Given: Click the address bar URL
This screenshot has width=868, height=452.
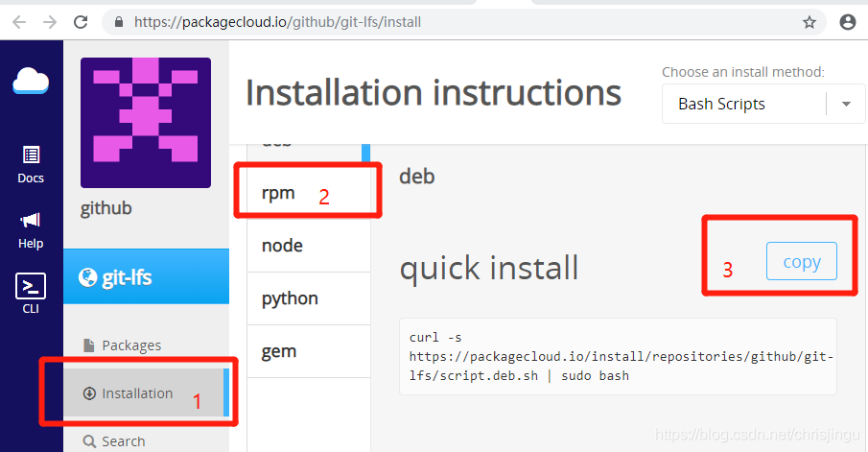Looking at the screenshot, I should pyautogui.click(x=277, y=22).
